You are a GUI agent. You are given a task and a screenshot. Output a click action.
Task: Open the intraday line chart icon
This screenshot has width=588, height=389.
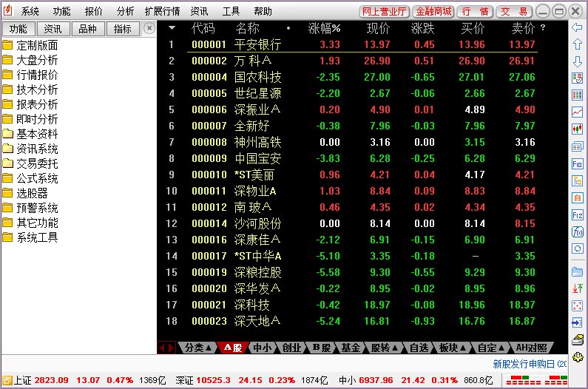[577, 112]
